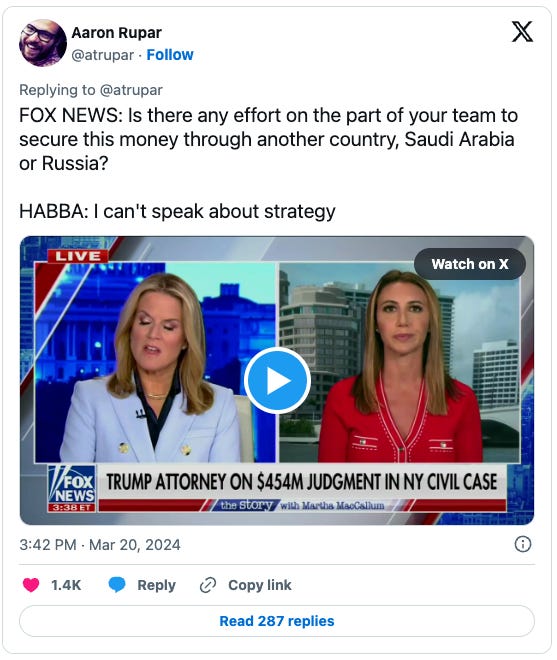
Task: Click the Watch on X button
Action: 470,264
